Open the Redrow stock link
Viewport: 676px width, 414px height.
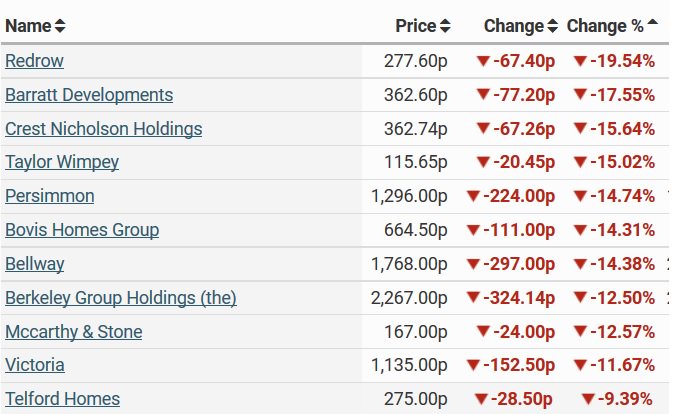tap(34, 61)
